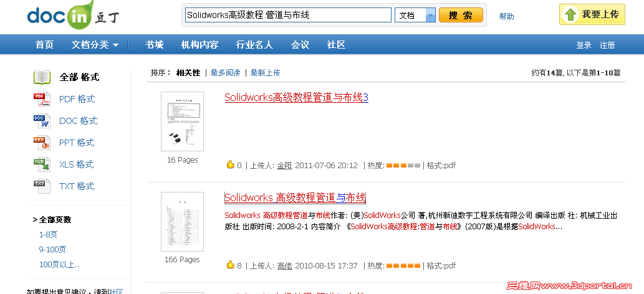The width and height of the screenshot is (644, 294).
Task: Open the 文档 search type dropdown
Action: 415,15
